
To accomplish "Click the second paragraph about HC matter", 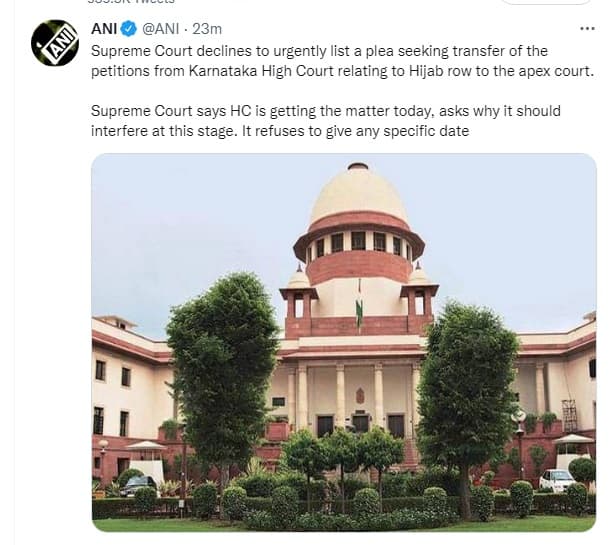I will (x=326, y=121).
